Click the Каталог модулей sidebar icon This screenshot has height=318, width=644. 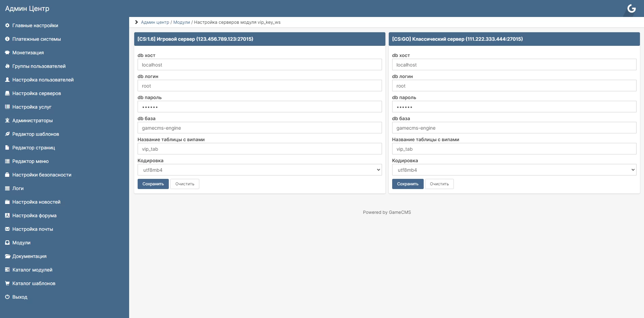pyautogui.click(x=7, y=270)
